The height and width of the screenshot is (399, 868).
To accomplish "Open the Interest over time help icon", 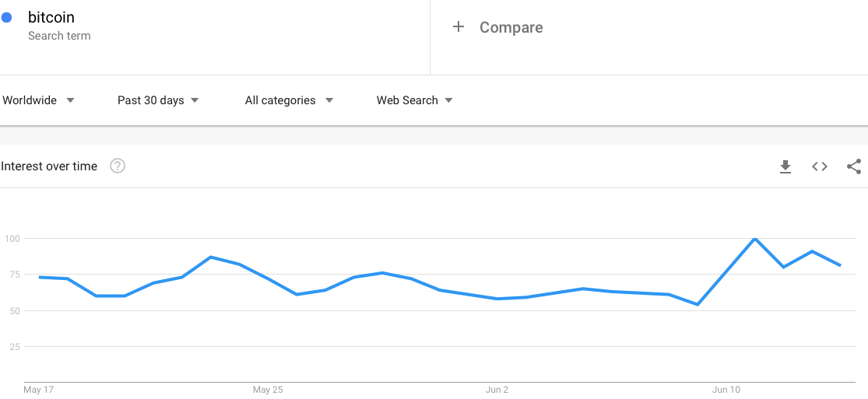I will point(118,166).
